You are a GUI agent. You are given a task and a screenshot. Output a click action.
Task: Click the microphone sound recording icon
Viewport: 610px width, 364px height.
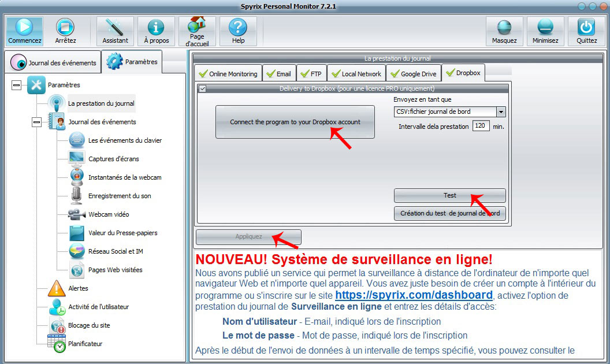[77, 196]
